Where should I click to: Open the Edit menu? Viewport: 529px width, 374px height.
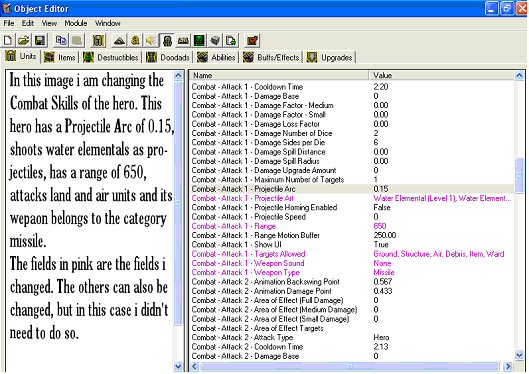pos(28,23)
